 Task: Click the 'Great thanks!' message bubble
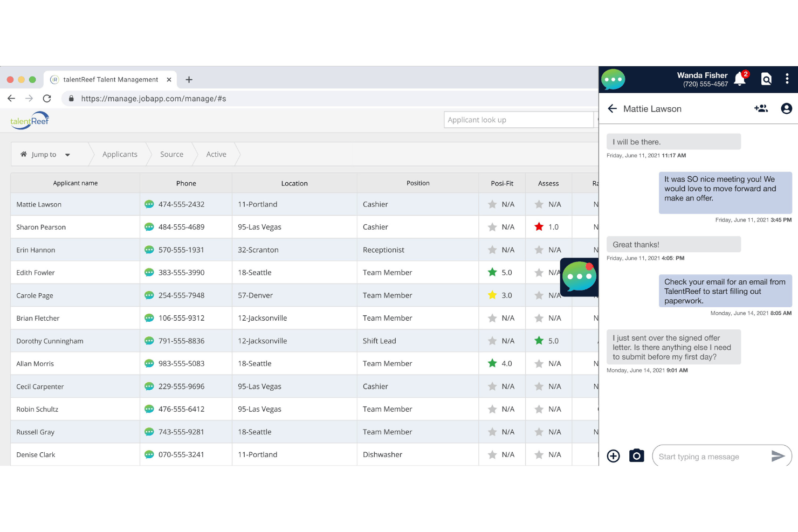click(x=673, y=244)
